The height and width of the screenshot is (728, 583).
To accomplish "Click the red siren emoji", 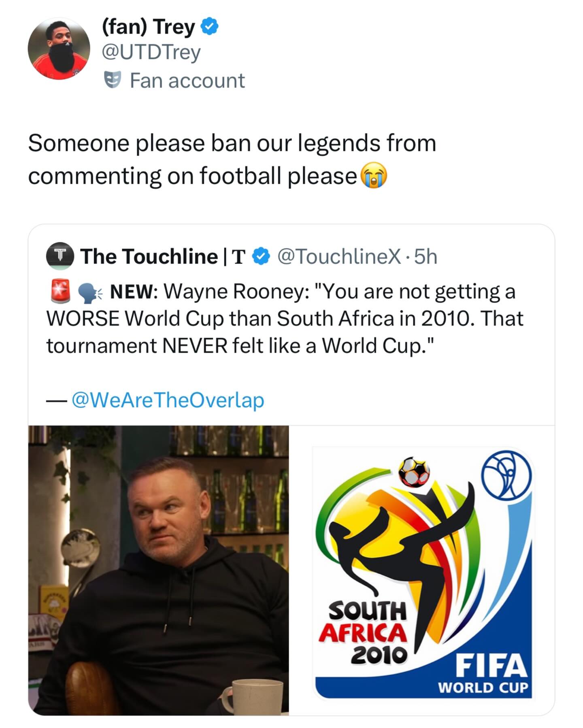I will click(x=61, y=291).
